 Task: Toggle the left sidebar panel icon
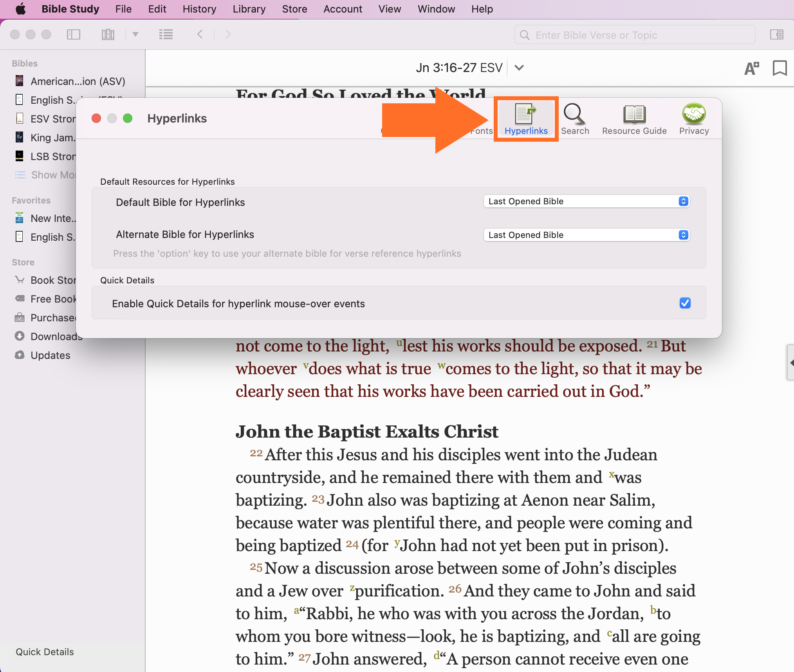coord(73,34)
